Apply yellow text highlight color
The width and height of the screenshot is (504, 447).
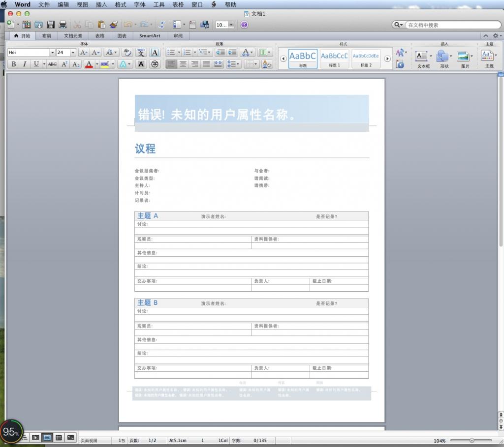click(x=105, y=64)
